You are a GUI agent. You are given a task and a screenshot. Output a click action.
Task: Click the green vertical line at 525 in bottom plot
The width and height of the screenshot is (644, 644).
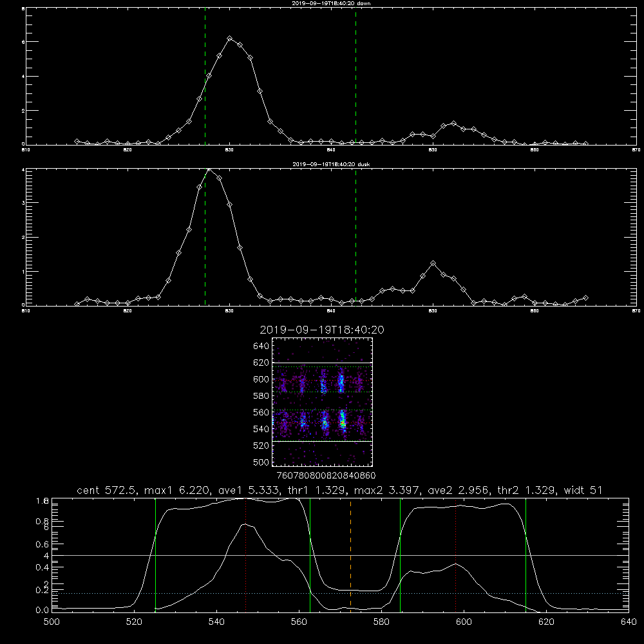coord(155,554)
